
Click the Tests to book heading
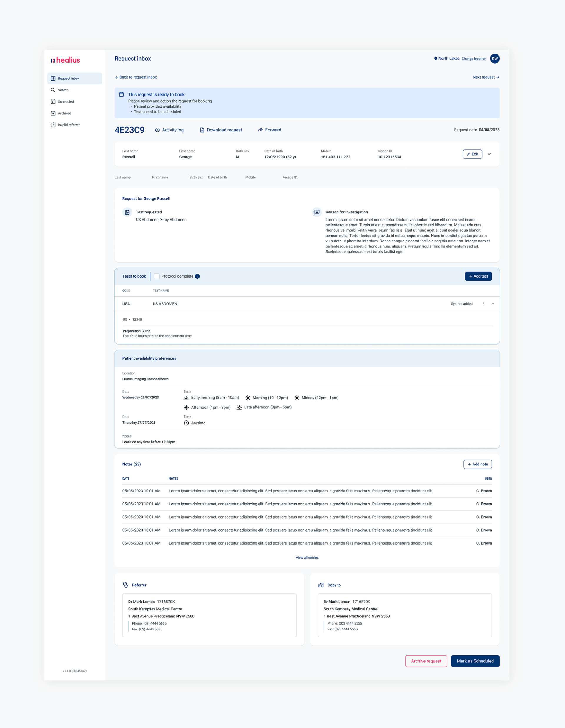coord(134,276)
